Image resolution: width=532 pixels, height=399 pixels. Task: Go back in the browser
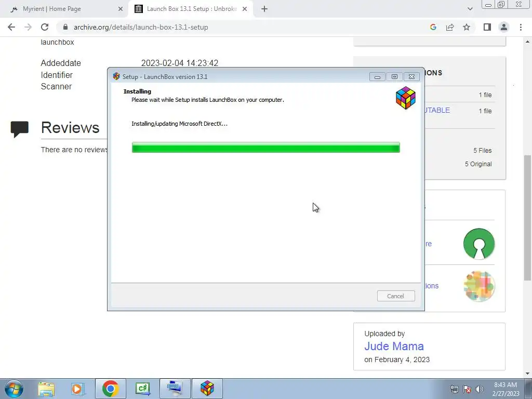click(11, 27)
